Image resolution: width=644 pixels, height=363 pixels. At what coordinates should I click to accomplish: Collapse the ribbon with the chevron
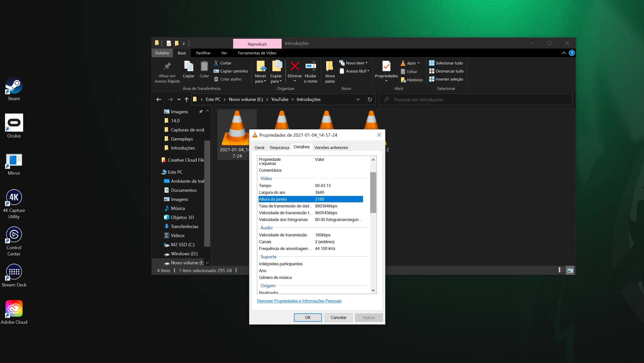564,53
